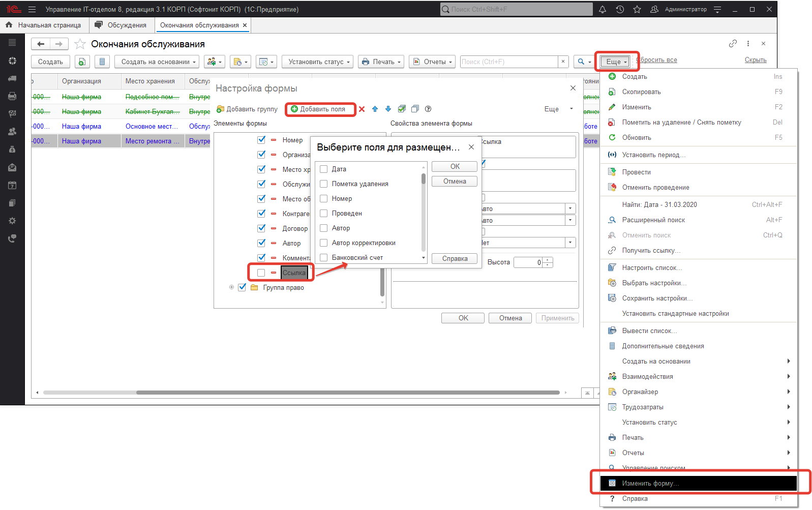
Task: Click the Сбросить все link
Action: pyautogui.click(x=657, y=60)
